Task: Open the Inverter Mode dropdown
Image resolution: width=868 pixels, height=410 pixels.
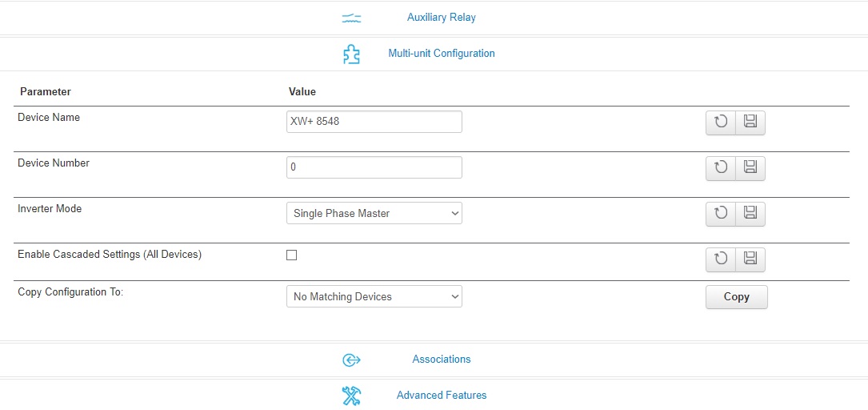Action: tap(374, 214)
